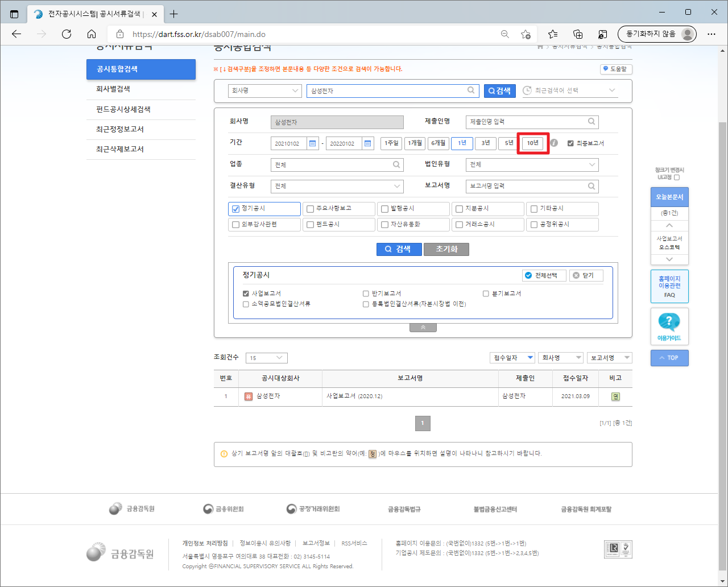Open the 도움말 help button
Screen dimensions: 728x587
click(617, 69)
